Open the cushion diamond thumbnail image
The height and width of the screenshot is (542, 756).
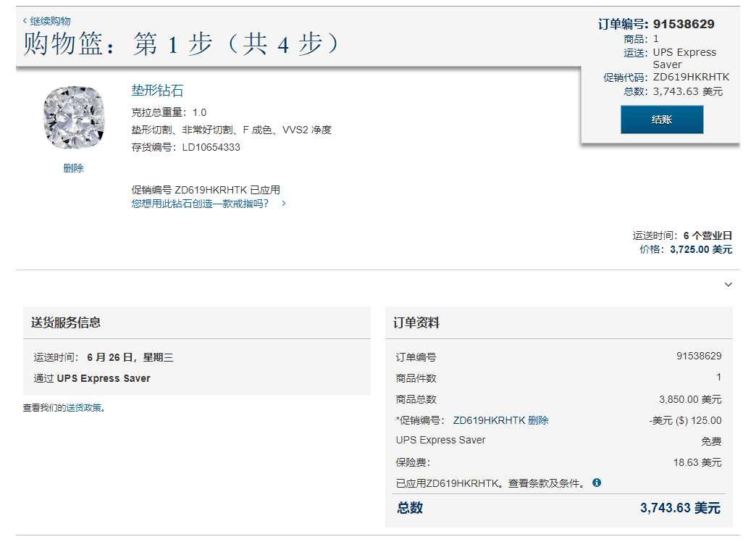coord(74,117)
